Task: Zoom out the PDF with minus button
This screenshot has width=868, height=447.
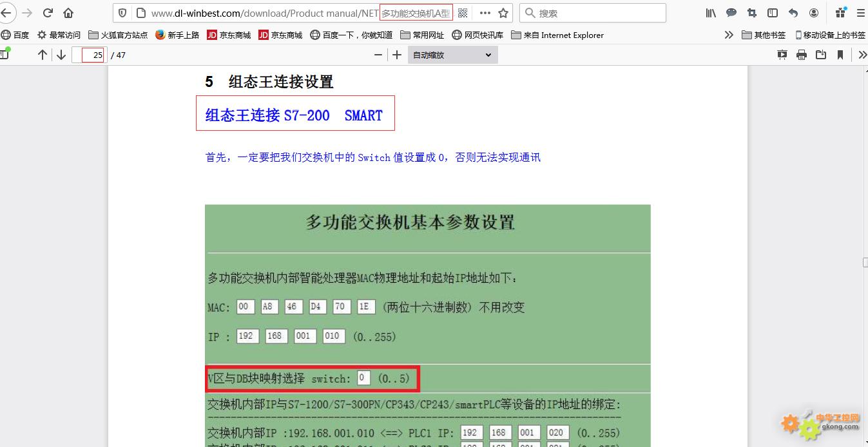Action: pos(378,55)
